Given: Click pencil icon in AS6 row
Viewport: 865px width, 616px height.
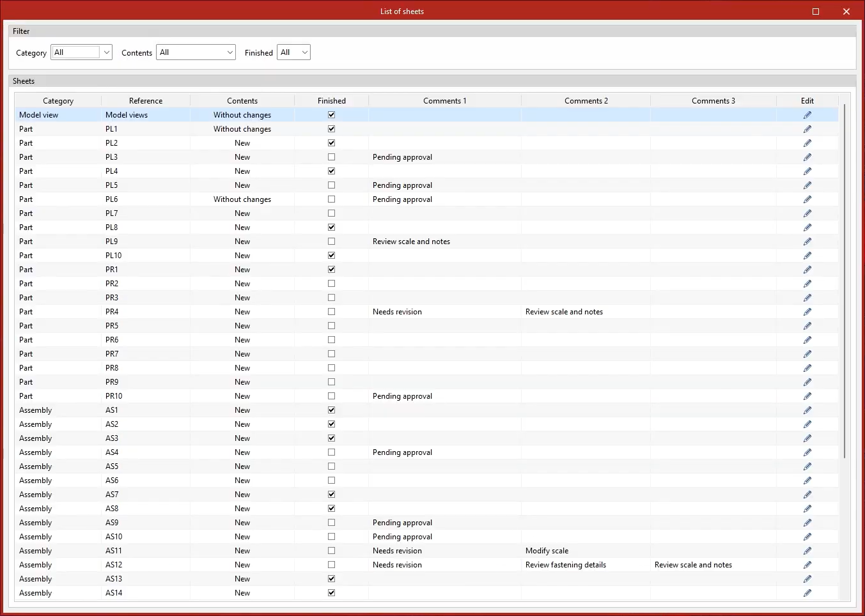Looking at the screenshot, I should [x=807, y=481].
